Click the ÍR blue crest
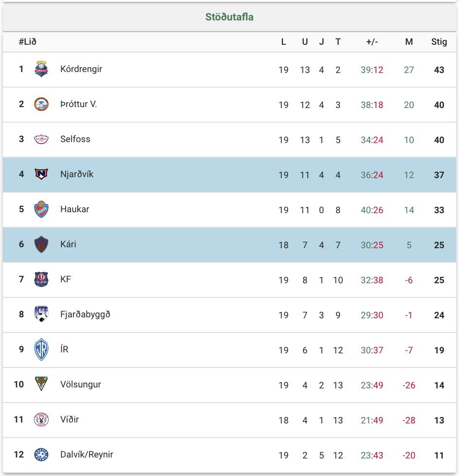This screenshot has height=476, width=459. tap(41, 349)
